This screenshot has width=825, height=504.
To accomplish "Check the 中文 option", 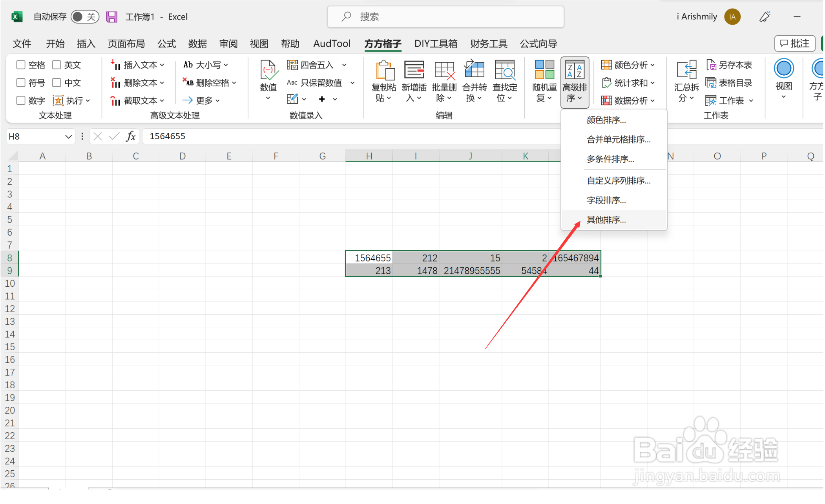I will pyautogui.click(x=57, y=82).
